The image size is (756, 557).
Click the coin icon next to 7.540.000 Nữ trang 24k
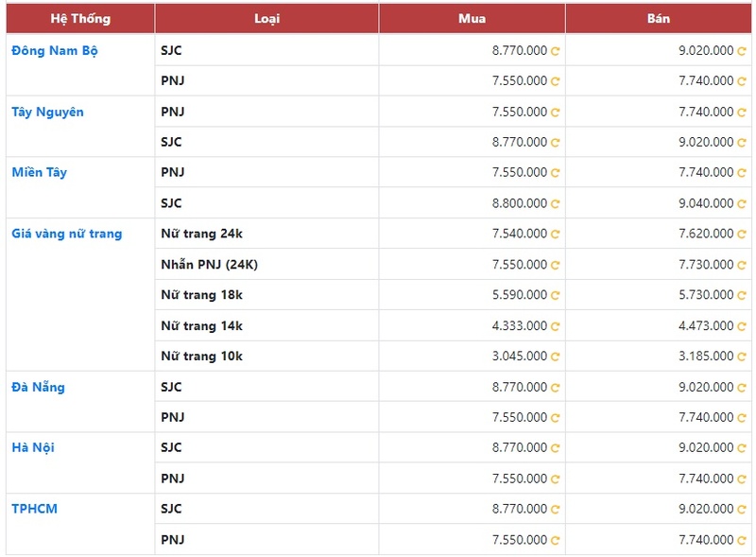click(x=555, y=235)
